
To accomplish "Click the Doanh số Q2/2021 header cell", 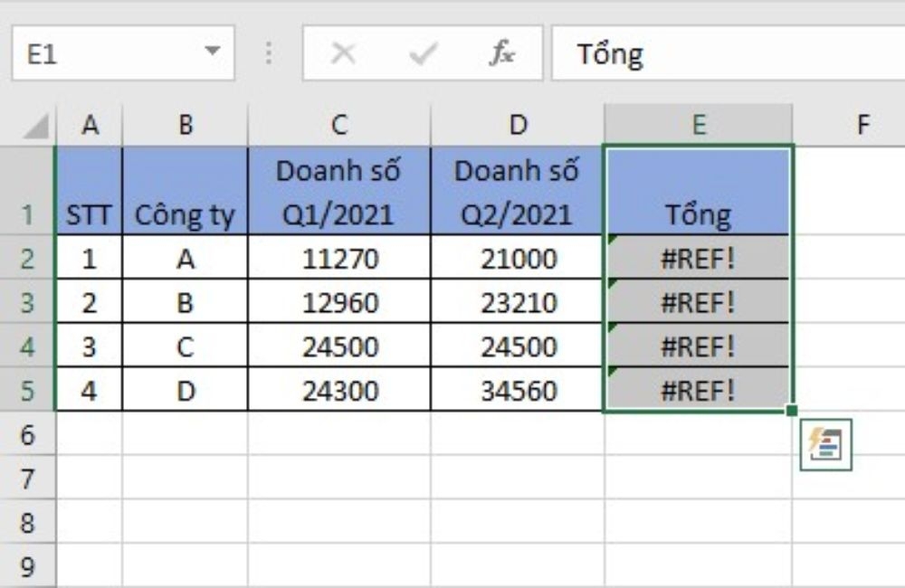I will 518,191.
